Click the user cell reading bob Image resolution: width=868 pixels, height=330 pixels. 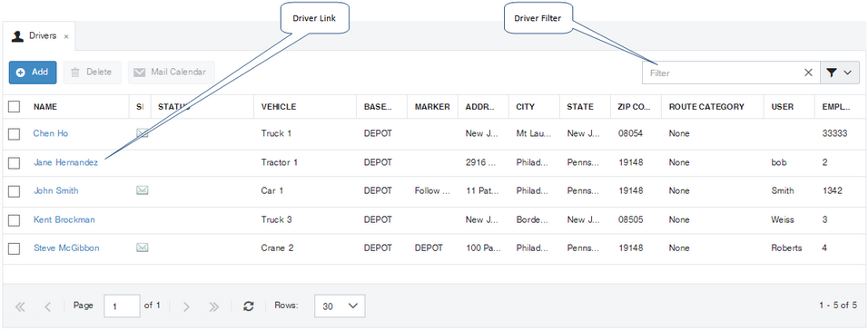pos(778,162)
